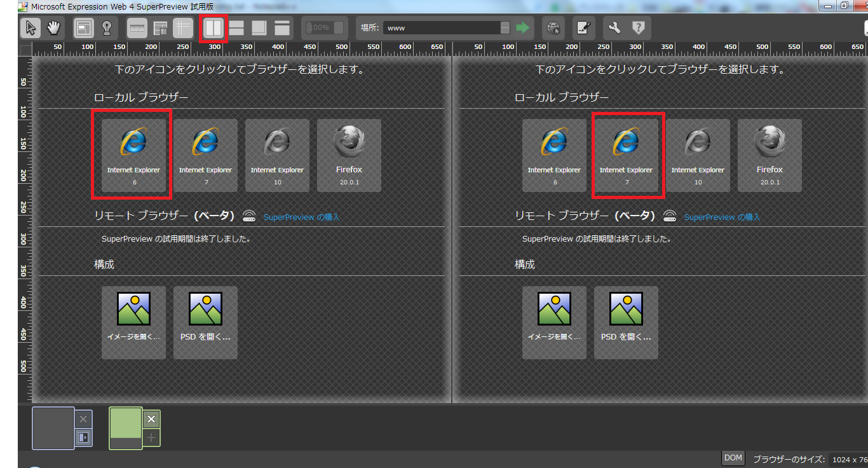Choose Internet Explorer 7 in left pane
This screenshot has height=468, width=868.
coord(205,155)
